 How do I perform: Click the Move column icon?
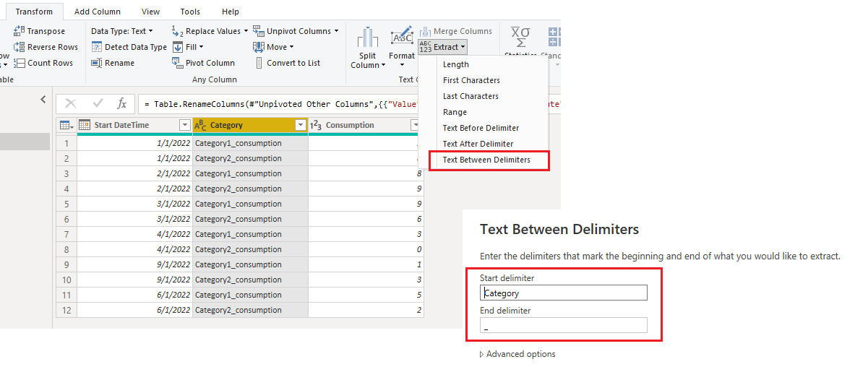[x=259, y=47]
